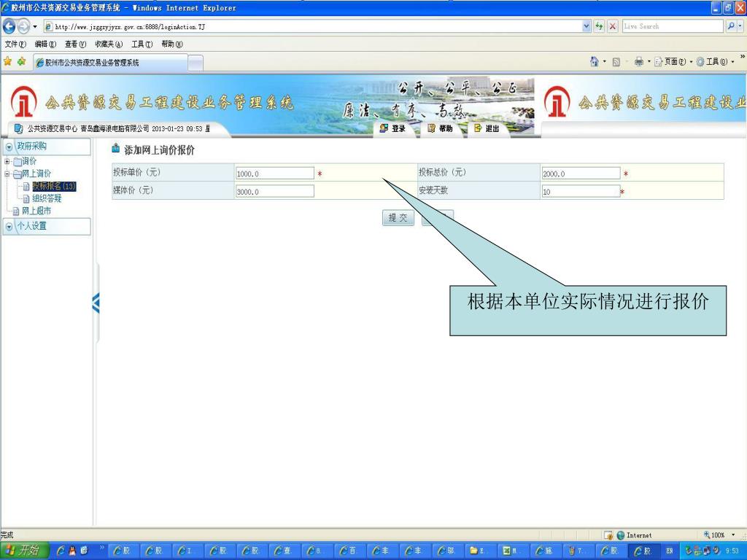Open Favorites Center star icon
The image size is (747, 560).
(x=7, y=61)
